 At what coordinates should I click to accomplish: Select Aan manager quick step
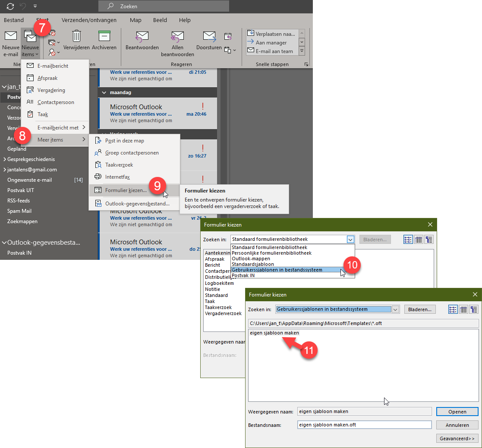coord(272,42)
